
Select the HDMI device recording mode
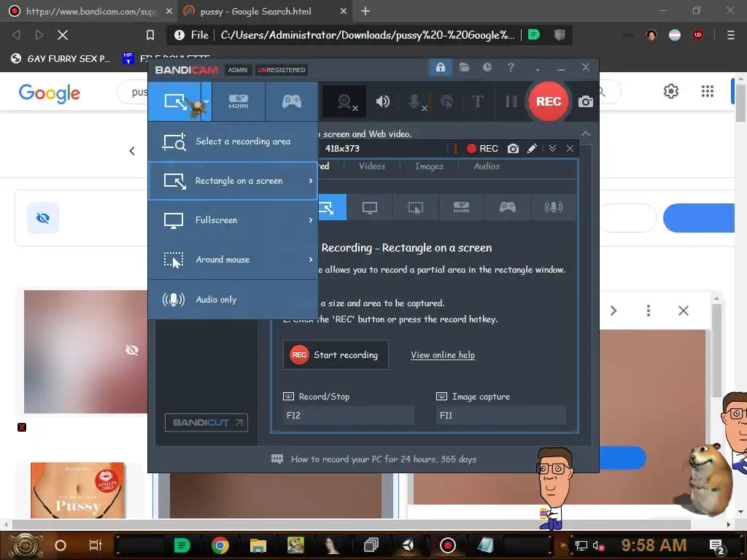239,101
